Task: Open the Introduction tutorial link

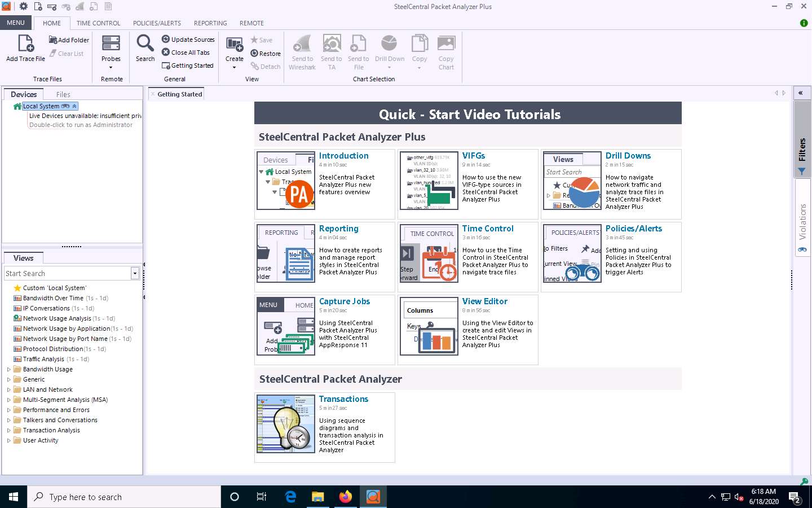Action: point(343,156)
